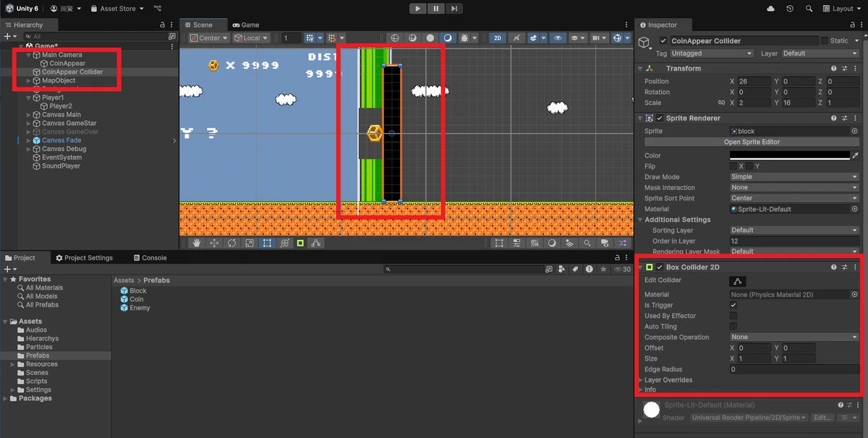
Task: Open the Asset Store menu
Action: (x=116, y=9)
